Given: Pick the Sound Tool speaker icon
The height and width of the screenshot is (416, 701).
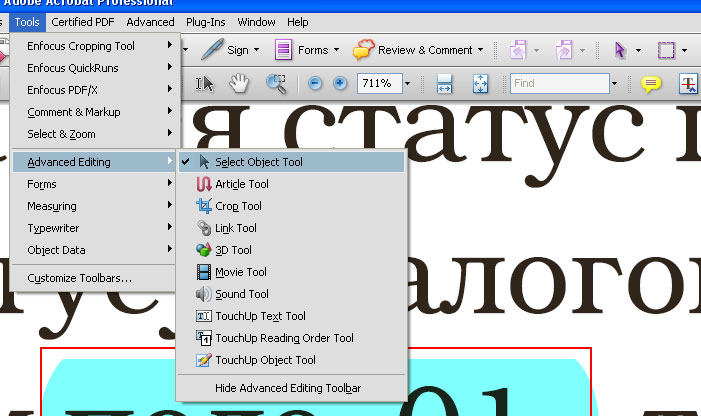Looking at the screenshot, I should point(203,294).
